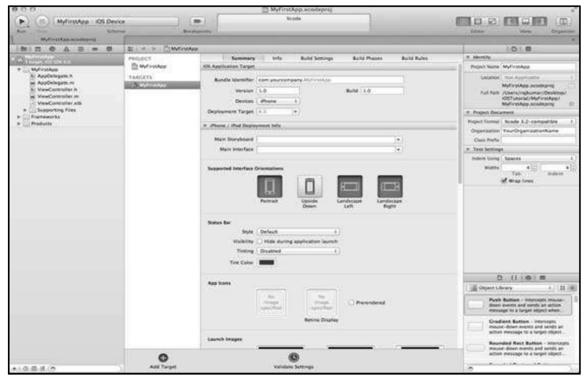This screenshot has width=588, height=379.
Task: Show the Media library icon
Action: 542,278
